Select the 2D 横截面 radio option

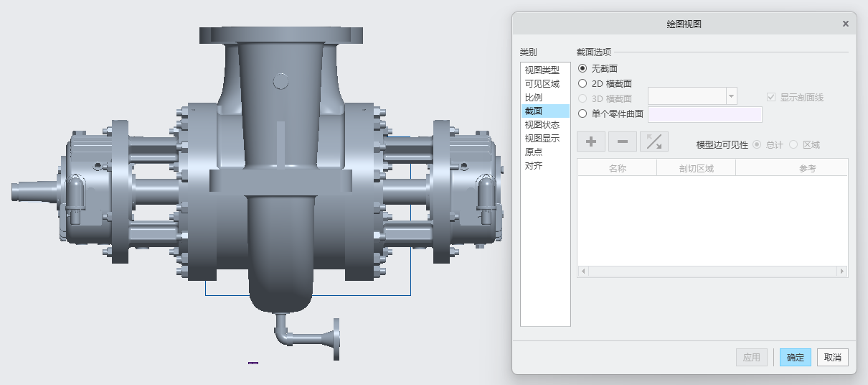tap(582, 84)
